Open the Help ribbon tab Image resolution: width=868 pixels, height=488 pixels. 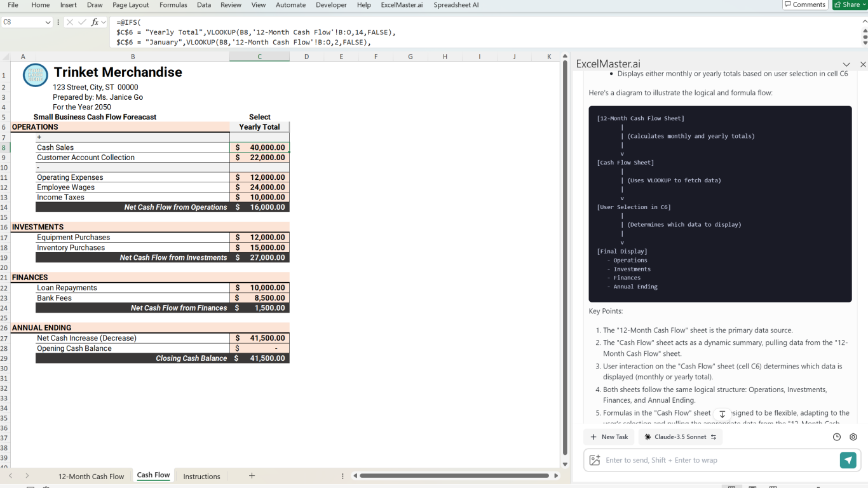pos(364,4)
